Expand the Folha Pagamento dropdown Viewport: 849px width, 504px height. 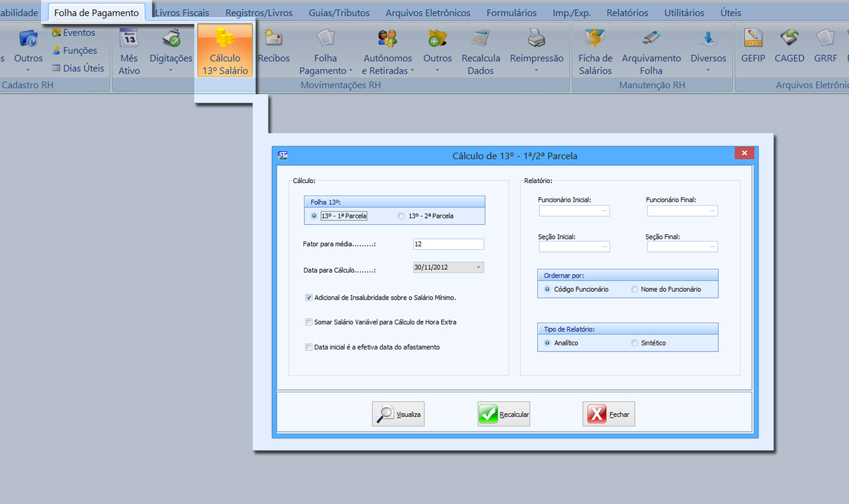[x=325, y=70]
